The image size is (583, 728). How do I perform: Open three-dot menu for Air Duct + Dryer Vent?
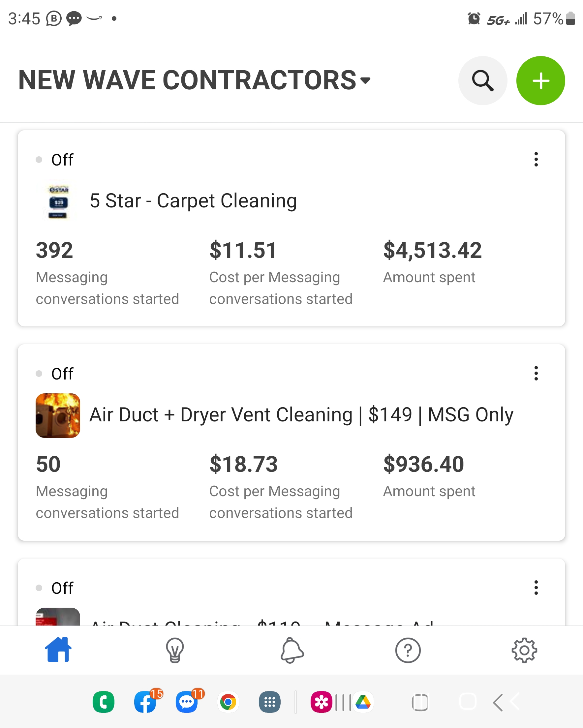click(536, 374)
